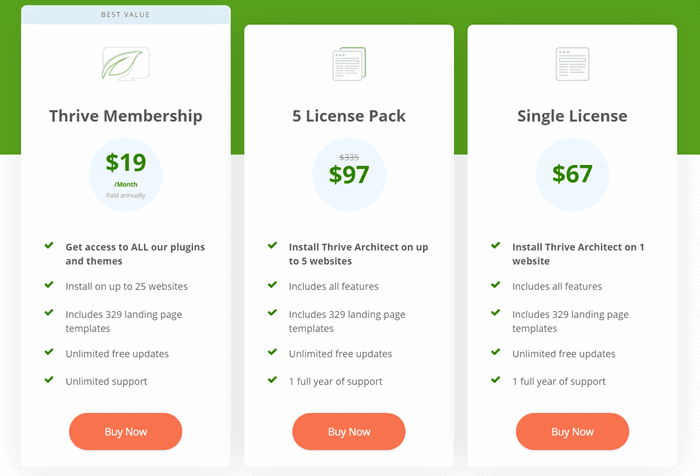
Task: Click the $67 price circle
Action: click(572, 175)
